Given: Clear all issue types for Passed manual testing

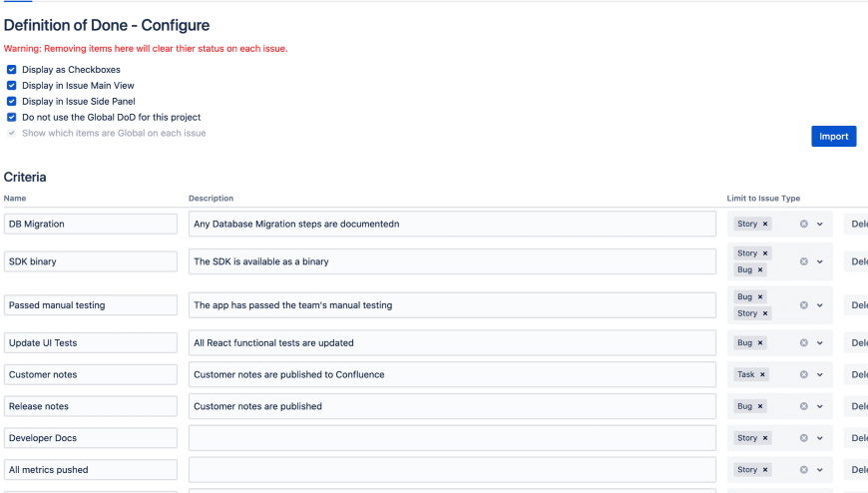Looking at the screenshot, I should [803, 305].
